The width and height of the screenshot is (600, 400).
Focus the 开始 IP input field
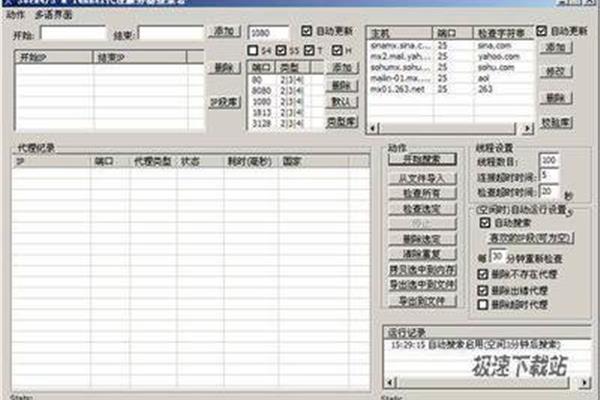point(73,33)
